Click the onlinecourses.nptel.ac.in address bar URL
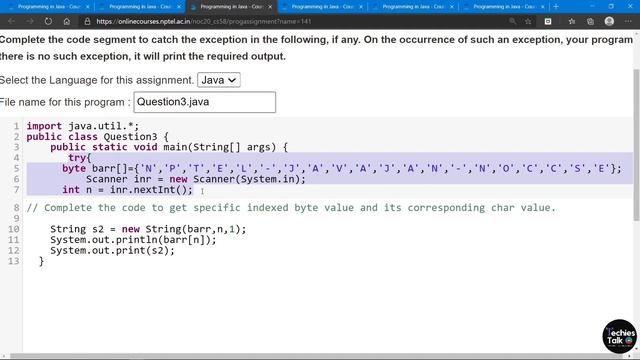 point(204,21)
